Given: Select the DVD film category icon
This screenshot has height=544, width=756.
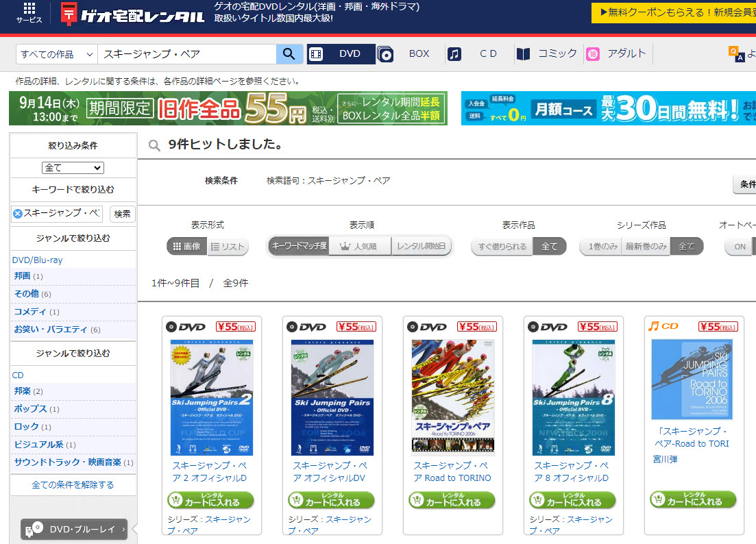Looking at the screenshot, I should [x=316, y=54].
